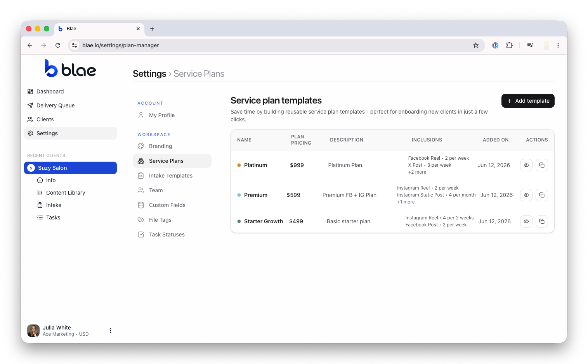The width and height of the screenshot is (588, 364).
Task: Open Team settings
Action: (x=172, y=190)
